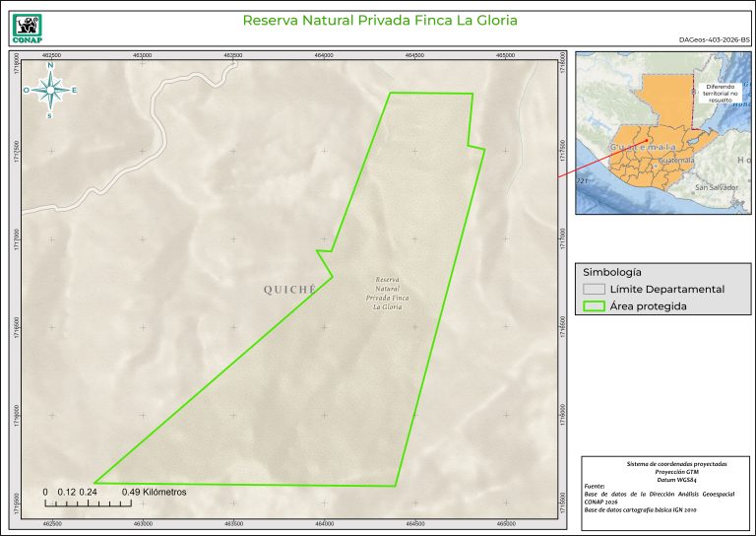756x536 pixels.
Task: Click the 464000 easting label on top axis
Action: tap(324, 56)
